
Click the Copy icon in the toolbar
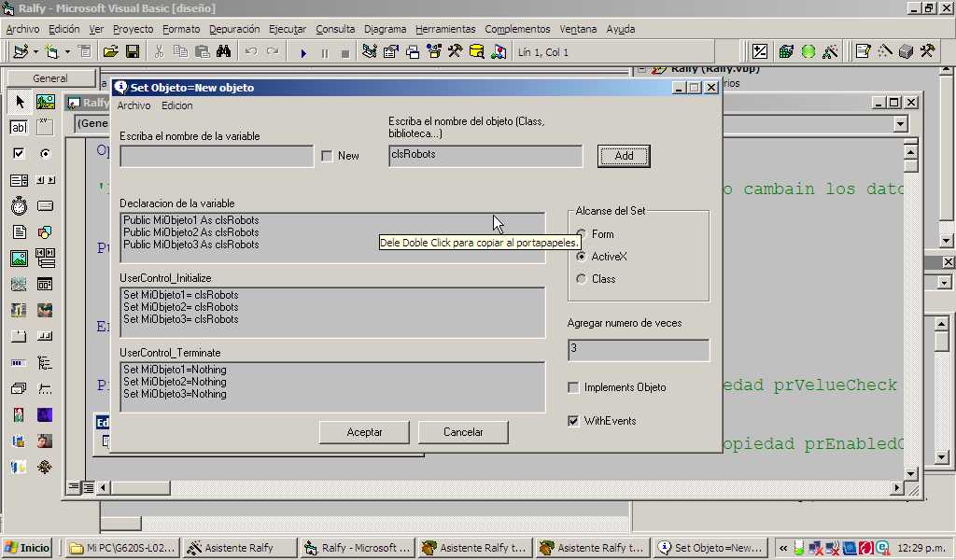[x=180, y=51]
